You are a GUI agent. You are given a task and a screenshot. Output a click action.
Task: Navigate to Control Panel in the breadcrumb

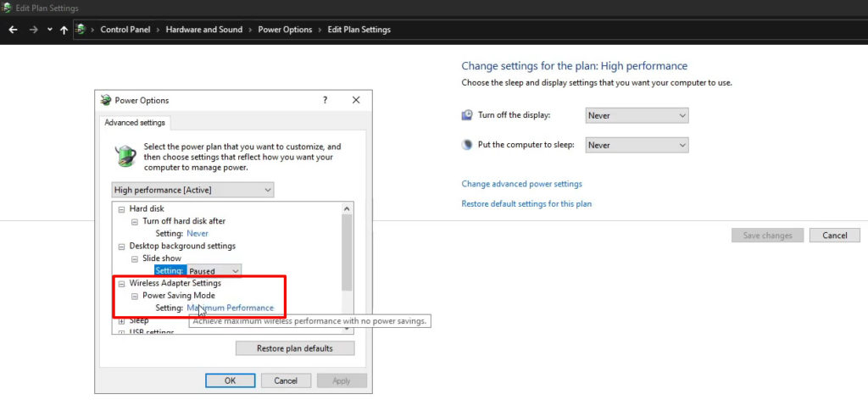click(125, 30)
